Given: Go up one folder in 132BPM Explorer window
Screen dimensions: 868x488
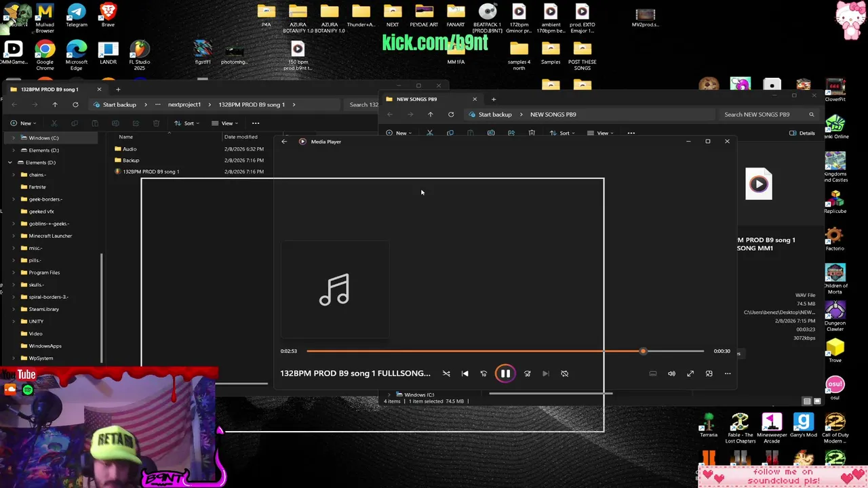Looking at the screenshot, I should (55, 104).
